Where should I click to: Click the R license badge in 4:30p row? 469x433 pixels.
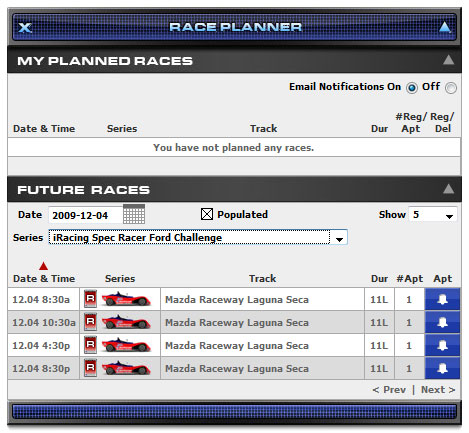(x=90, y=345)
